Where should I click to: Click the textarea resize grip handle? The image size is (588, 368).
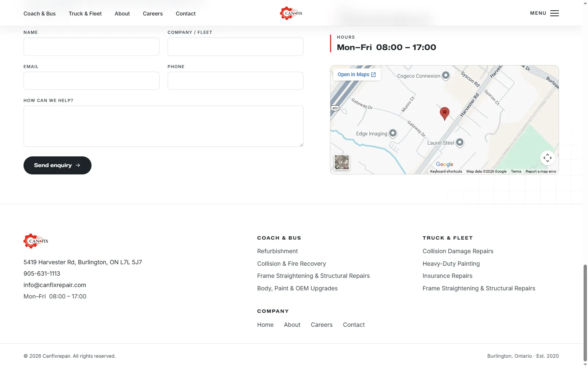tap(301, 145)
